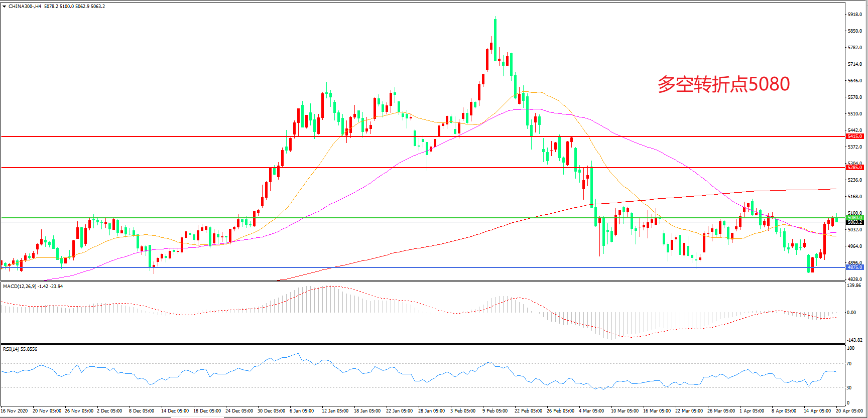This screenshot has width=868, height=418.
Task: Click the RSI 70 level scale label
Action: (x=849, y=364)
